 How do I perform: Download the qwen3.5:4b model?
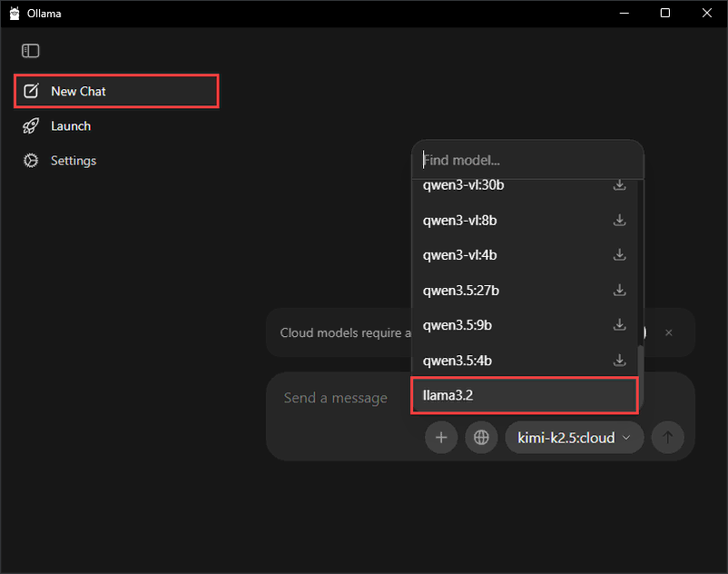coord(619,361)
